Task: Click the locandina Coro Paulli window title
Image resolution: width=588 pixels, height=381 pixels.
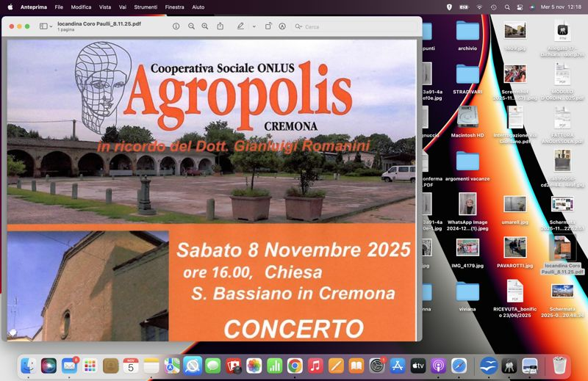Action: point(99,23)
